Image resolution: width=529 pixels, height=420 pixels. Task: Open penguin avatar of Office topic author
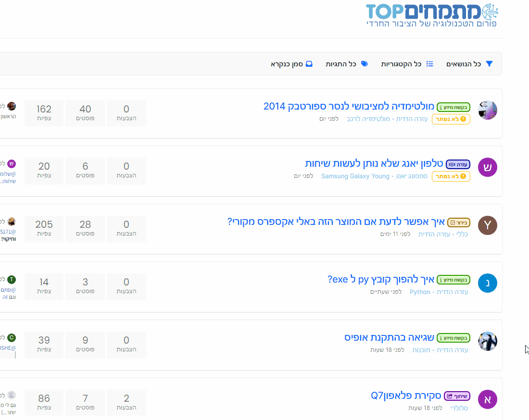point(487,341)
